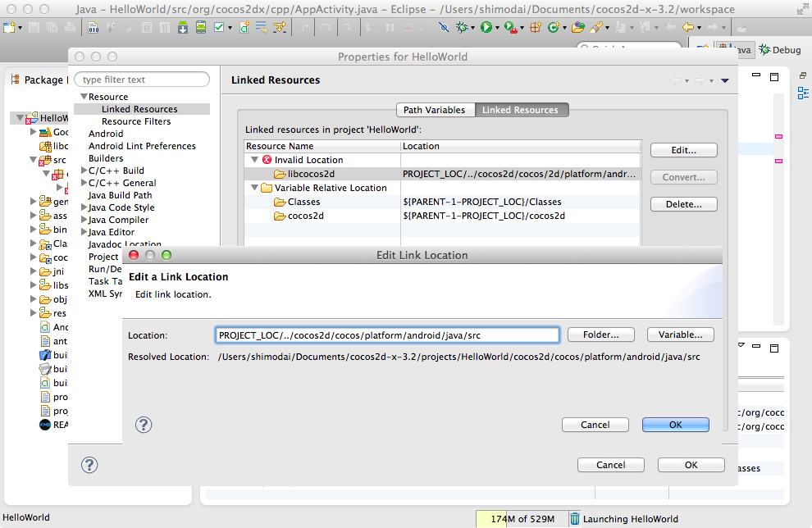
Task: Click OK in the Properties dialog
Action: (691, 465)
